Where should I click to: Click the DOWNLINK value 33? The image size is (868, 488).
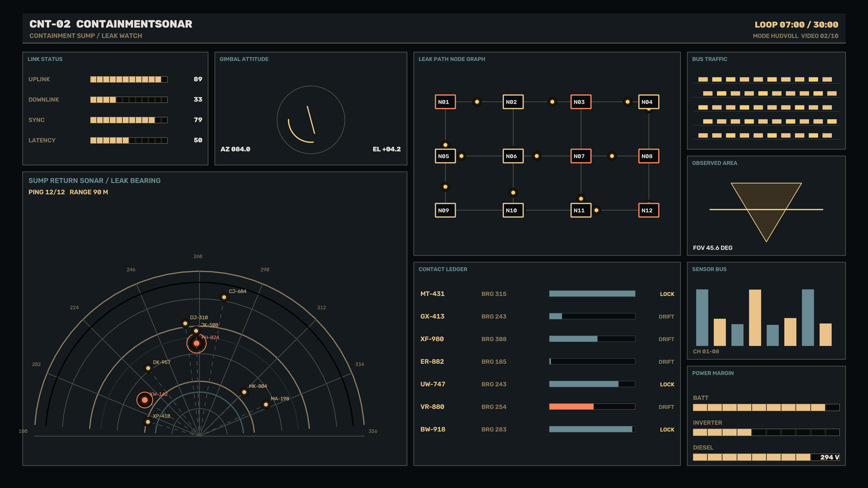[x=198, y=99]
